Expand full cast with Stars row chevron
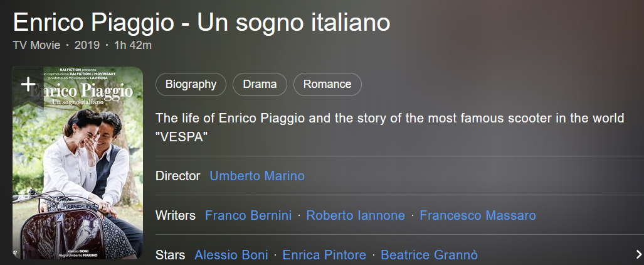This screenshot has width=644, height=265. coord(638,254)
